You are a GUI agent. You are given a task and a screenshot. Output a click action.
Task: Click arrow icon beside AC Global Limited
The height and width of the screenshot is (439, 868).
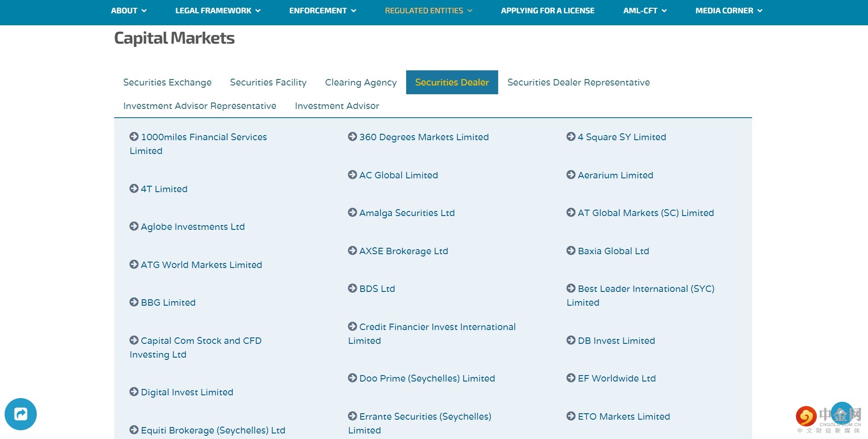coord(352,175)
